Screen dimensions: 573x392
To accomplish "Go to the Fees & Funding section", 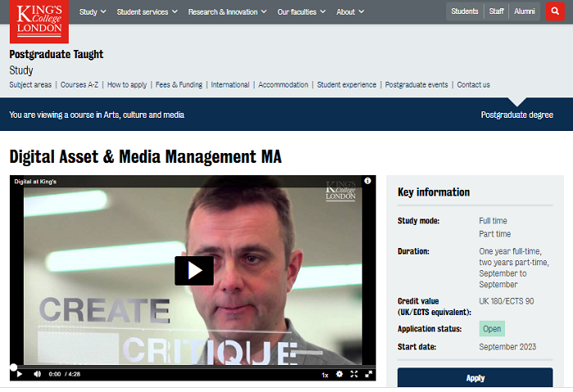I will click(178, 84).
